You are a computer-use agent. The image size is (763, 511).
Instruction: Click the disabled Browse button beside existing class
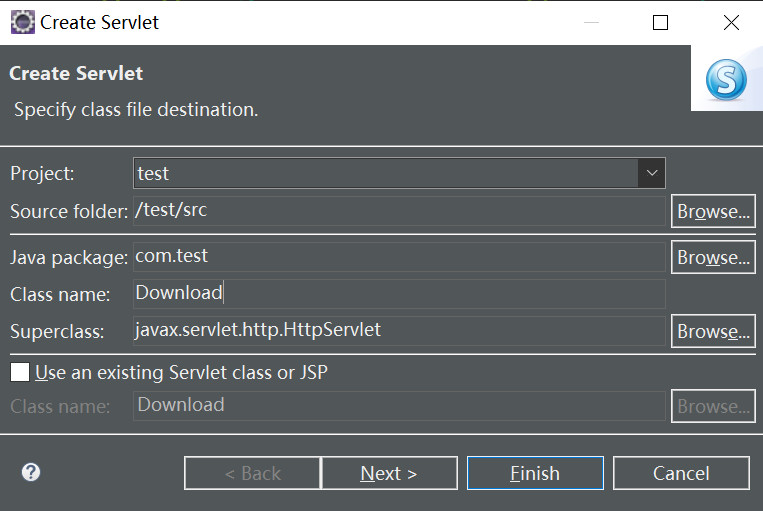pyautogui.click(x=713, y=406)
